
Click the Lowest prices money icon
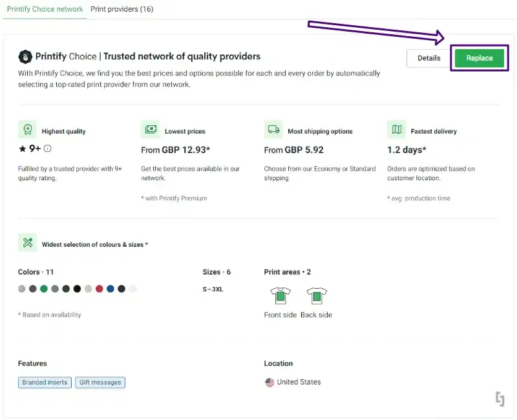click(150, 130)
